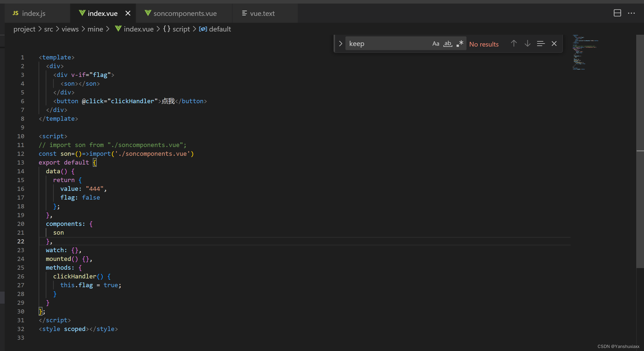The height and width of the screenshot is (351, 644).
Task: Toggle Use Regular Expression option
Action: click(x=460, y=44)
